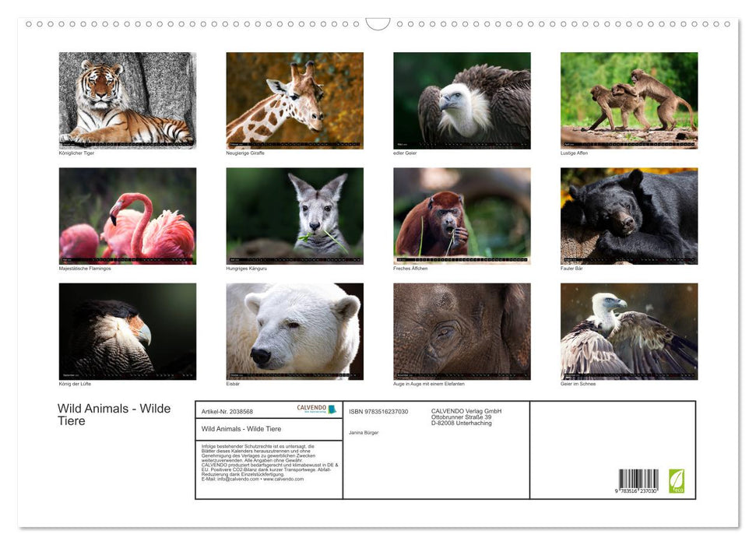Open the elephant eye image preview

[x=462, y=330]
